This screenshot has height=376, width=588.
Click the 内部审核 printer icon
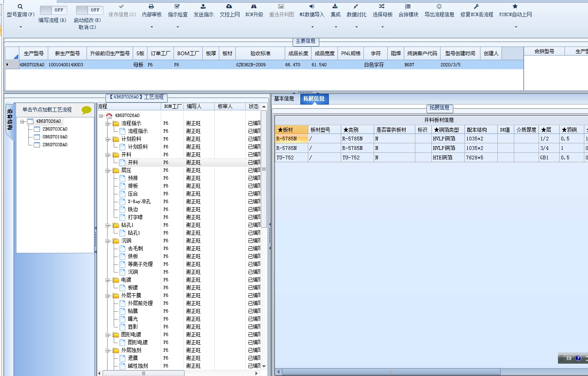click(151, 7)
